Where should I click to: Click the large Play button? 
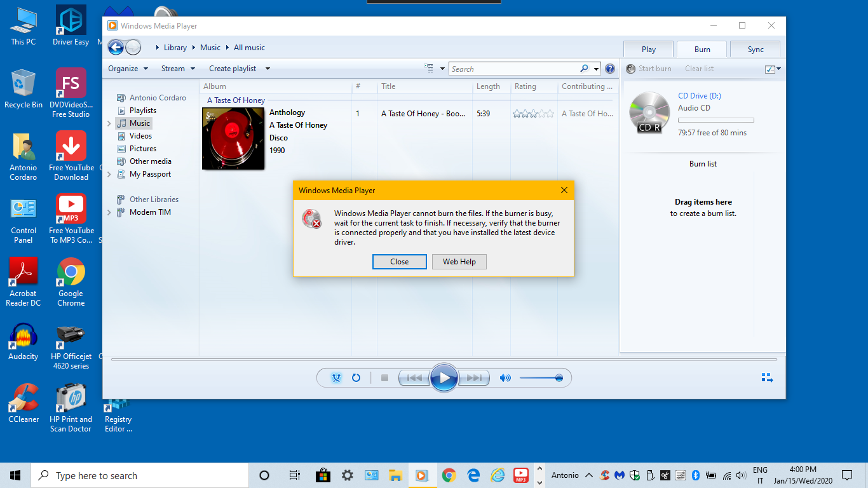click(444, 377)
